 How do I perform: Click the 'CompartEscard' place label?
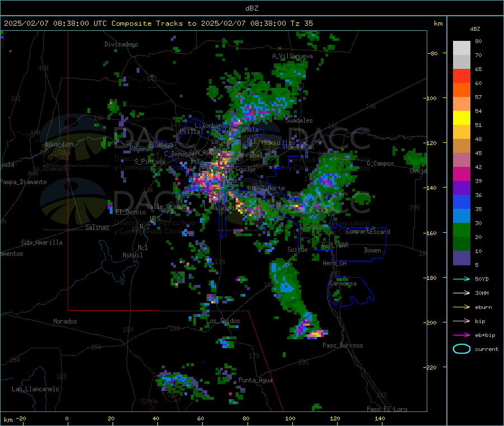tap(368, 232)
